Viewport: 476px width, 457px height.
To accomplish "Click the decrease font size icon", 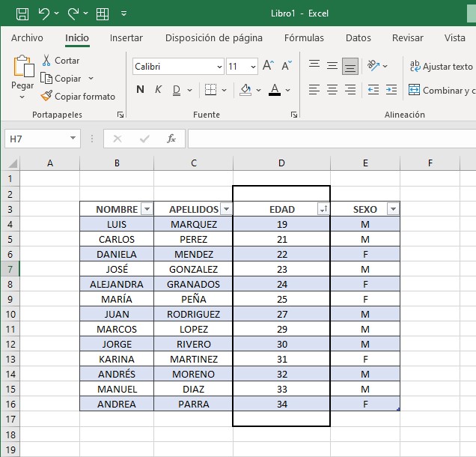I will click(287, 66).
